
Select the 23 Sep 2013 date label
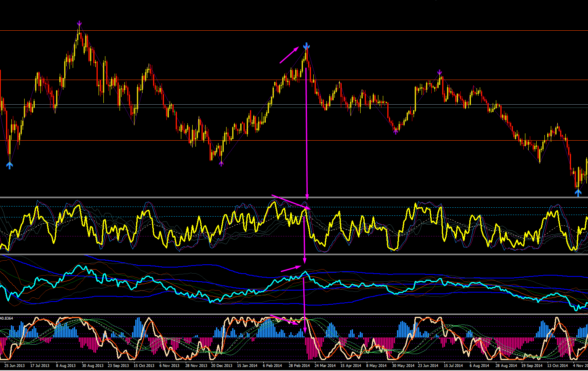tap(118, 366)
